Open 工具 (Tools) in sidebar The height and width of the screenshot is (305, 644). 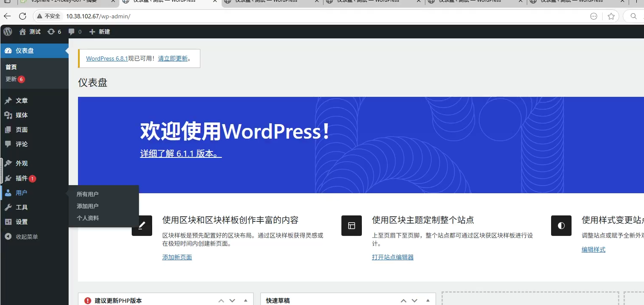click(34, 207)
